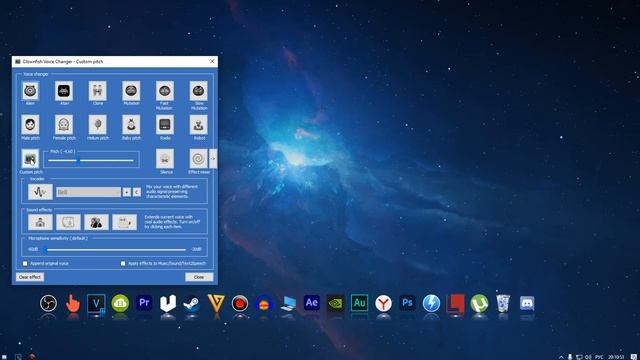
Task: Toggle the fourth sound effect button
Action: (x=124, y=222)
